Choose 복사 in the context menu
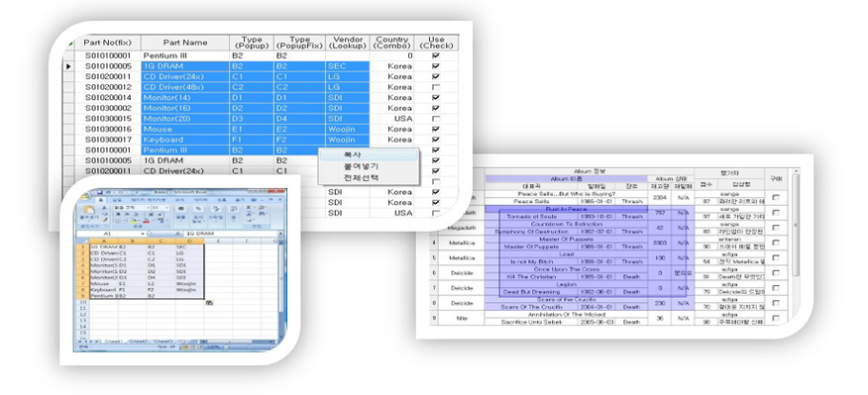 pyautogui.click(x=353, y=154)
